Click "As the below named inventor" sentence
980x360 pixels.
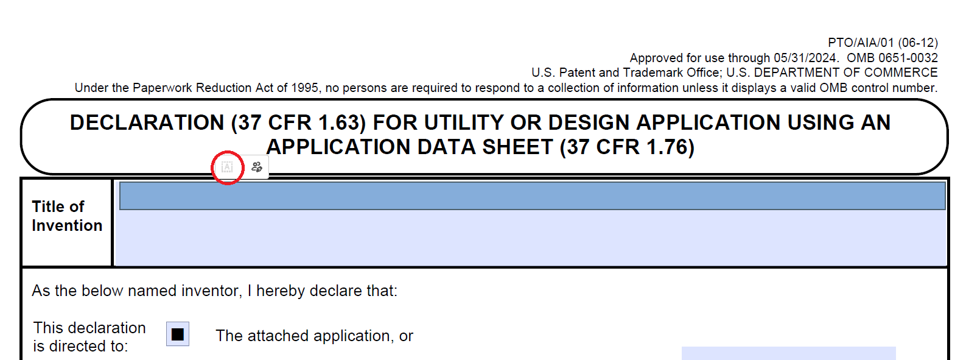point(137,291)
